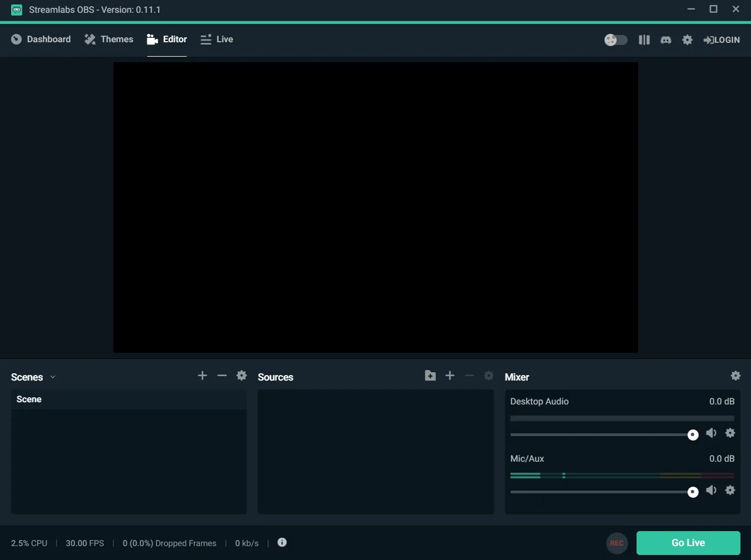Click the Sources panel heading
This screenshot has width=751, height=560.
pos(276,377)
